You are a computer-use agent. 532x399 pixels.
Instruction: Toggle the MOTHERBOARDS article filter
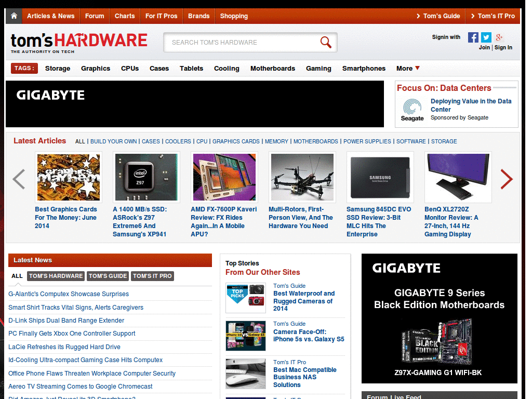(315, 141)
